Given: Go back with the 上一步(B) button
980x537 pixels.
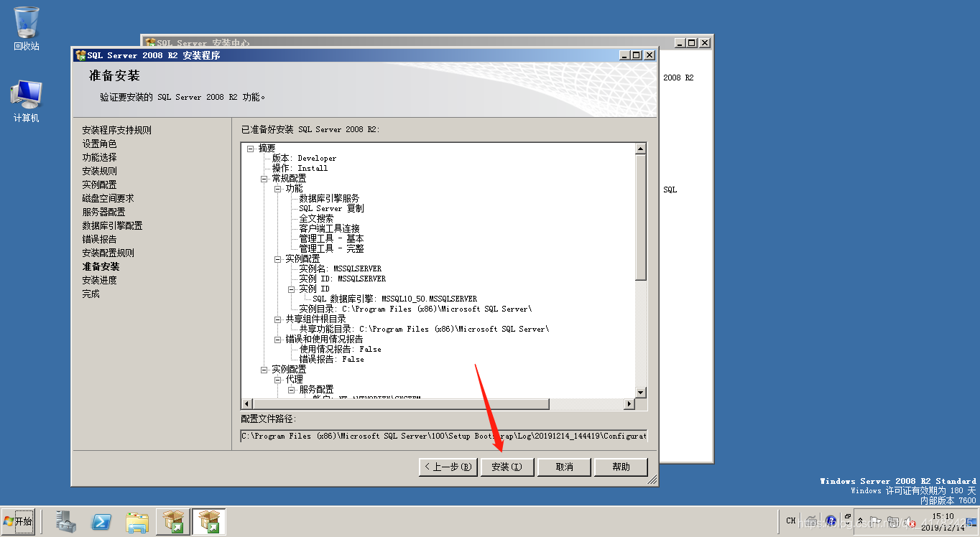Looking at the screenshot, I should coord(448,467).
